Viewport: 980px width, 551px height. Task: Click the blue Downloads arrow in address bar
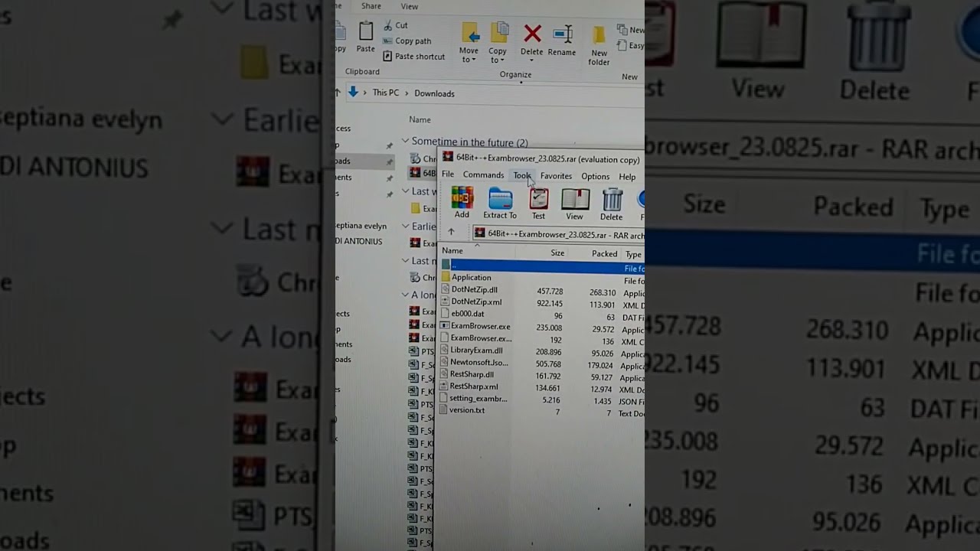353,92
